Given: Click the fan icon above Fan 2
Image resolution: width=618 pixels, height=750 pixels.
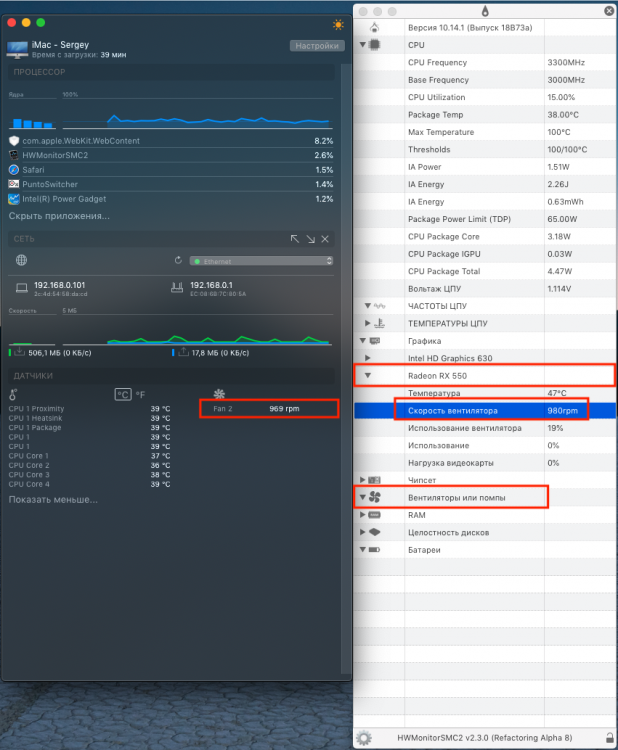Looking at the screenshot, I should [x=219, y=394].
